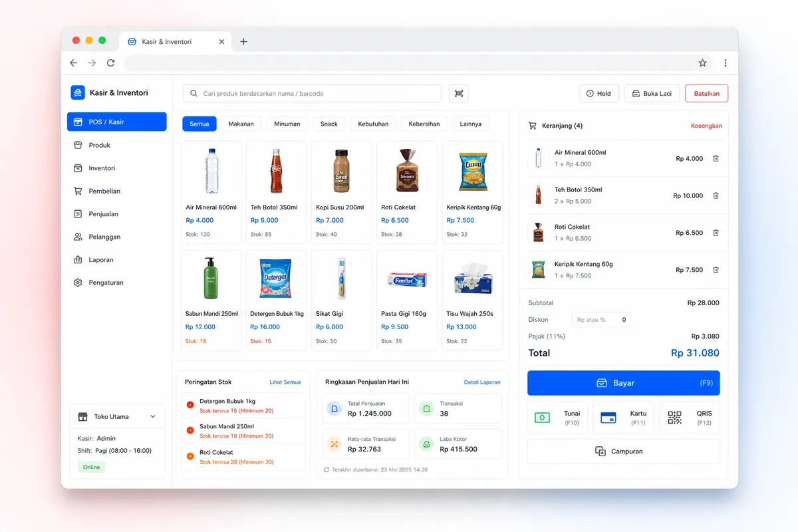Focus the product search field
The image size is (798, 532).
pyautogui.click(x=313, y=94)
